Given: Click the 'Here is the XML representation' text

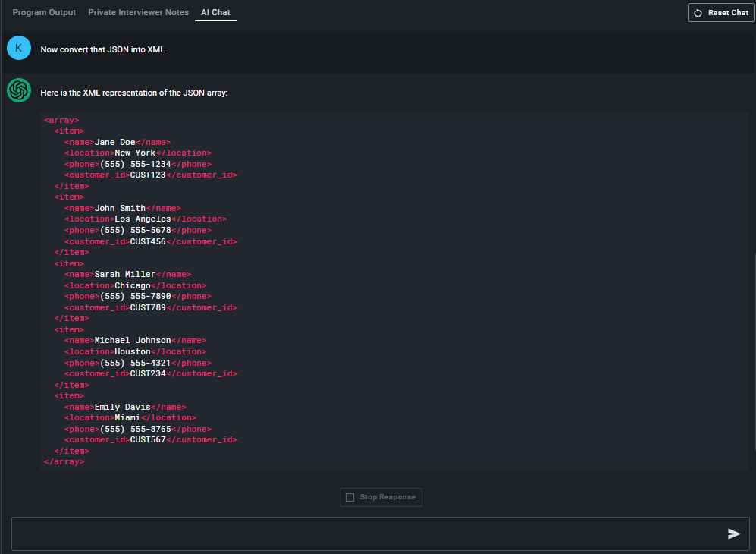Looking at the screenshot, I should (x=133, y=93).
